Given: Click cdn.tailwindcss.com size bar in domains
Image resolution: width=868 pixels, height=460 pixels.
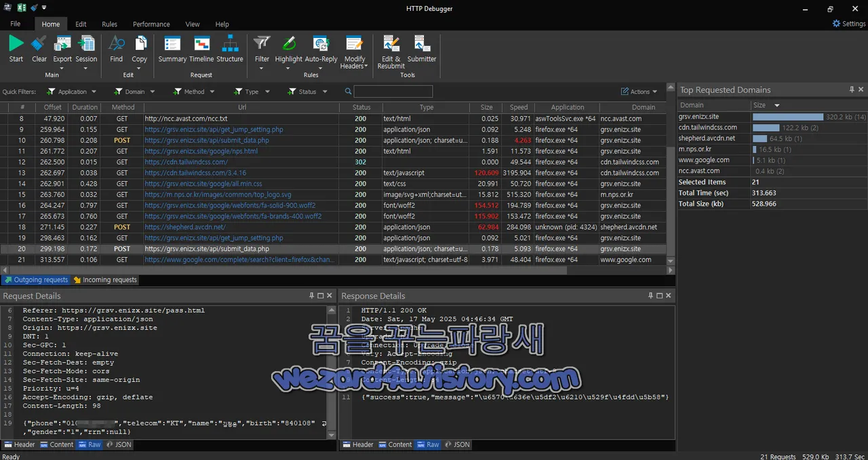Looking at the screenshot, I should tap(766, 128).
